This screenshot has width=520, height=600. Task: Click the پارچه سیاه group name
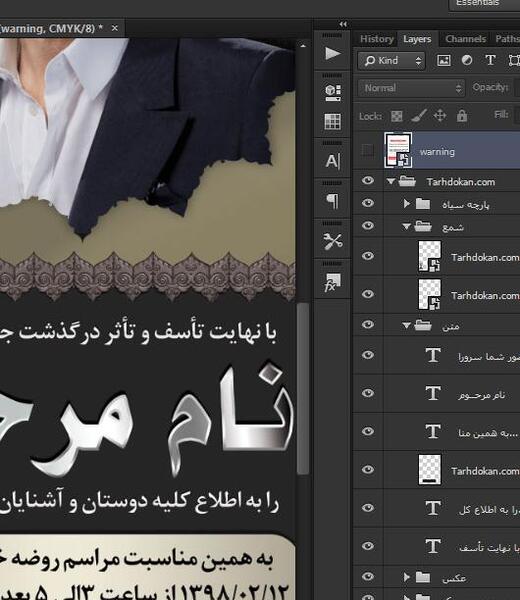(466, 205)
